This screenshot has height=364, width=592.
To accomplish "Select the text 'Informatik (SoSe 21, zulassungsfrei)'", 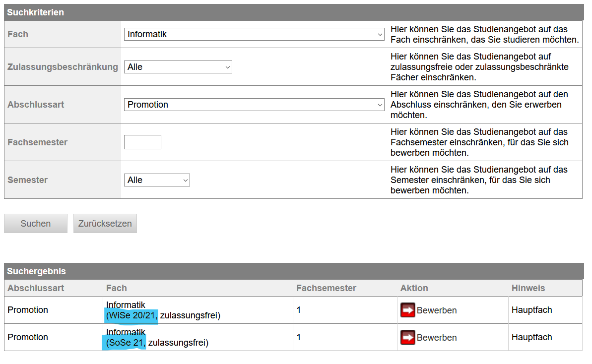I will 157,337.
